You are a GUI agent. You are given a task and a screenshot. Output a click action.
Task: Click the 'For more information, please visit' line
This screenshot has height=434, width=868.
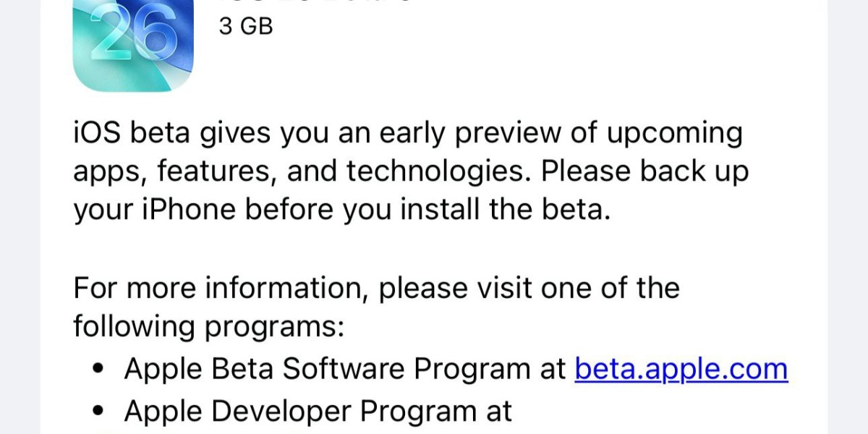(x=376, y=288)
